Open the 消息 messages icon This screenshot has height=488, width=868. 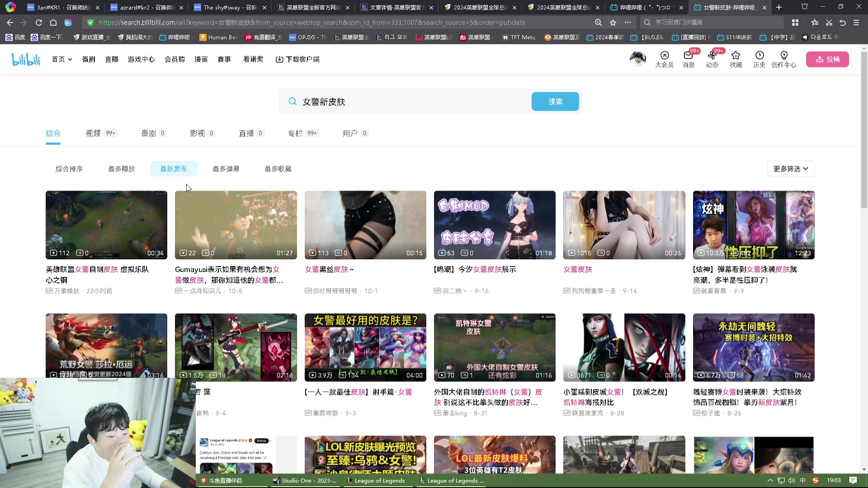pos(688,59)
